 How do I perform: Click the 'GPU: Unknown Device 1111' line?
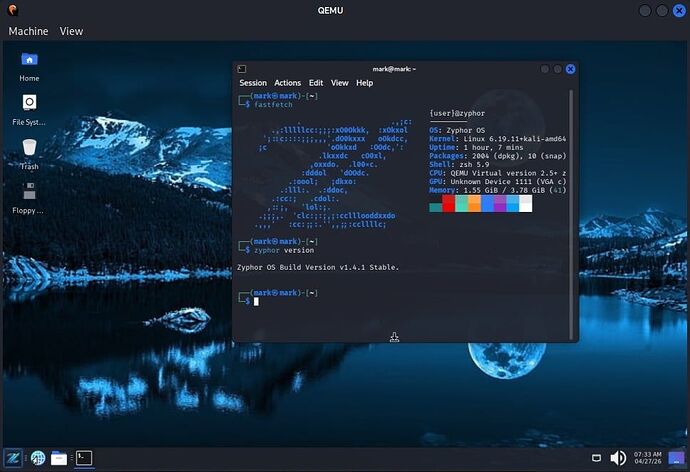[x=498, y=182]
